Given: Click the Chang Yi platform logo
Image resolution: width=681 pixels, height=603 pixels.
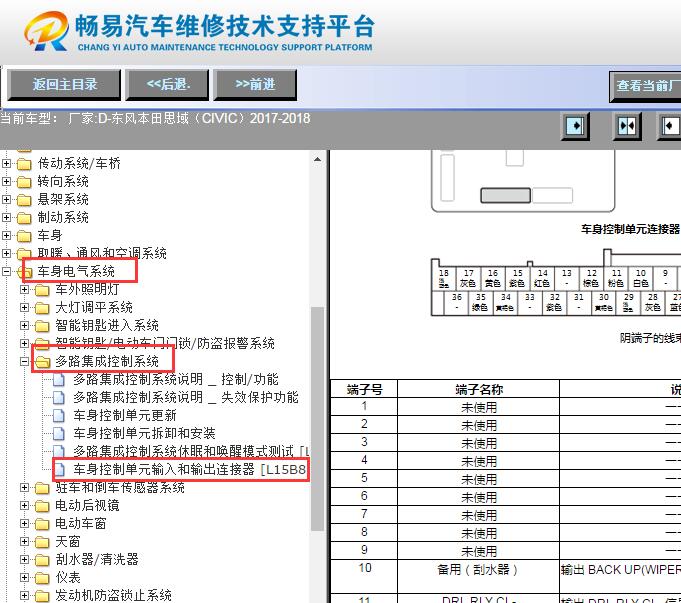Looking at the screenshot, I should 47,31.
